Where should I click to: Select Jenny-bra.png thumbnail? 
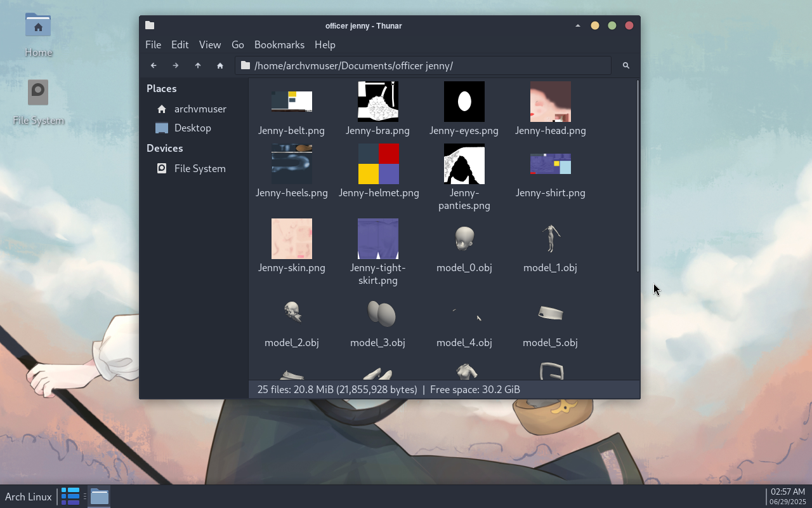point(378,102)
